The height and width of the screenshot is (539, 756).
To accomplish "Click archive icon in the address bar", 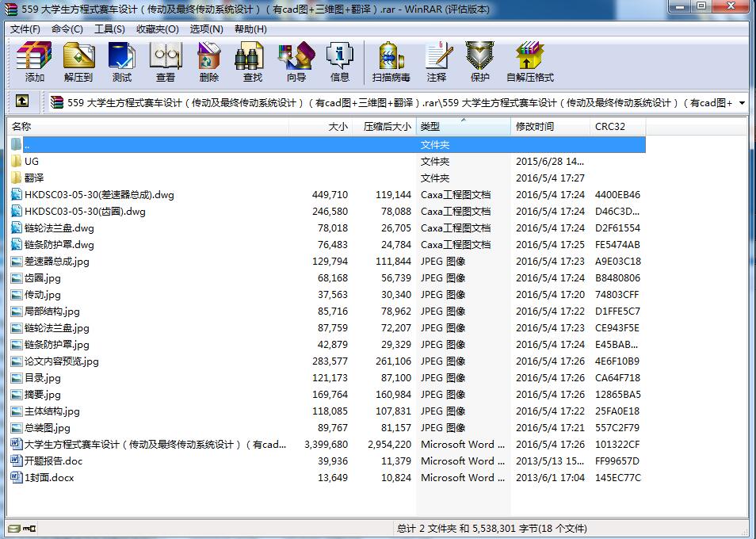I will coord(57,102).
